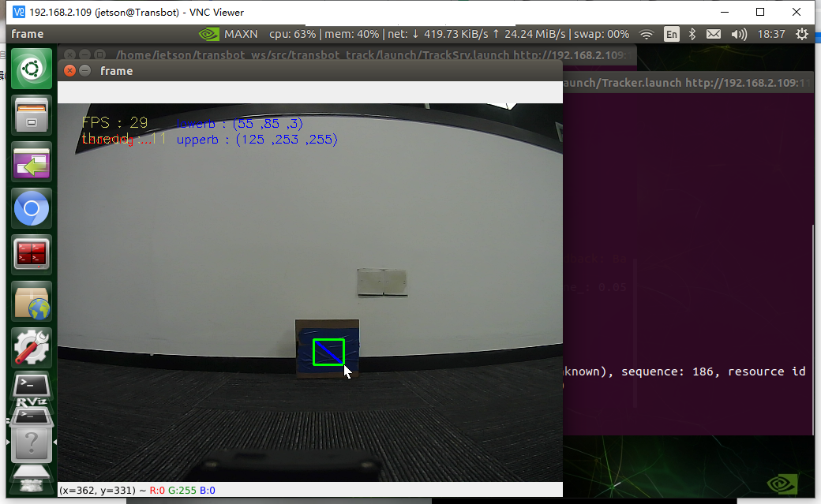Show the calendar from the 18:37 clock

771,34
